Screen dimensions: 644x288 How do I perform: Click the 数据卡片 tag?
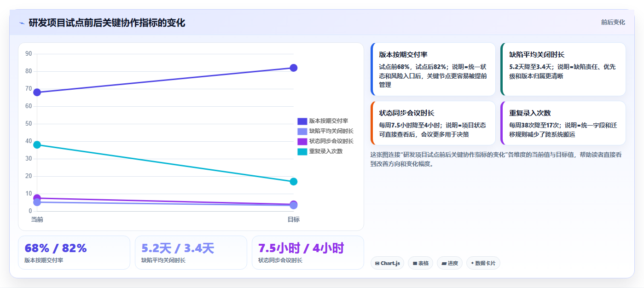point(483,263)
